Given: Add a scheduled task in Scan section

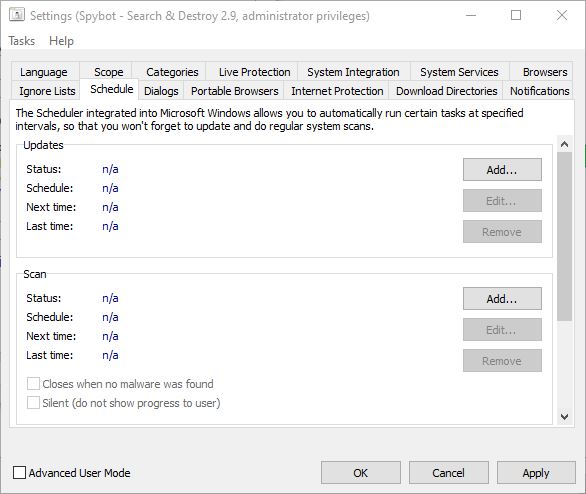Looking at the screenshot, I should (502, 299).
